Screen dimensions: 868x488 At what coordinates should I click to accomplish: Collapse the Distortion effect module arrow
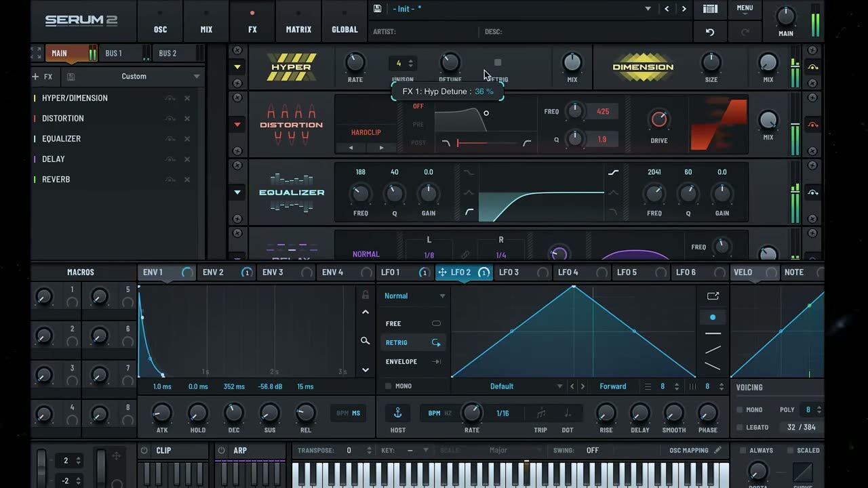(237, 125)
